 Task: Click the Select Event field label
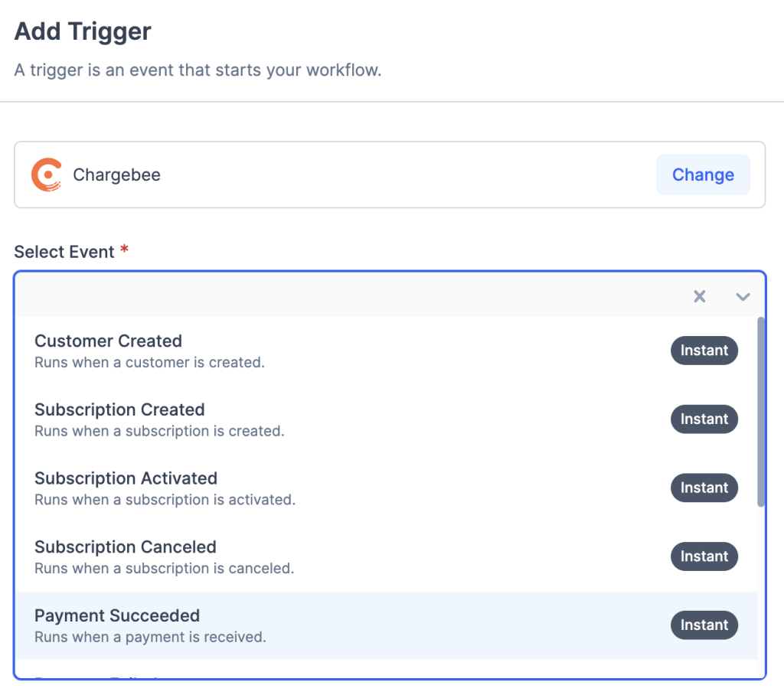pyautogui.click(x=64, y=252)
